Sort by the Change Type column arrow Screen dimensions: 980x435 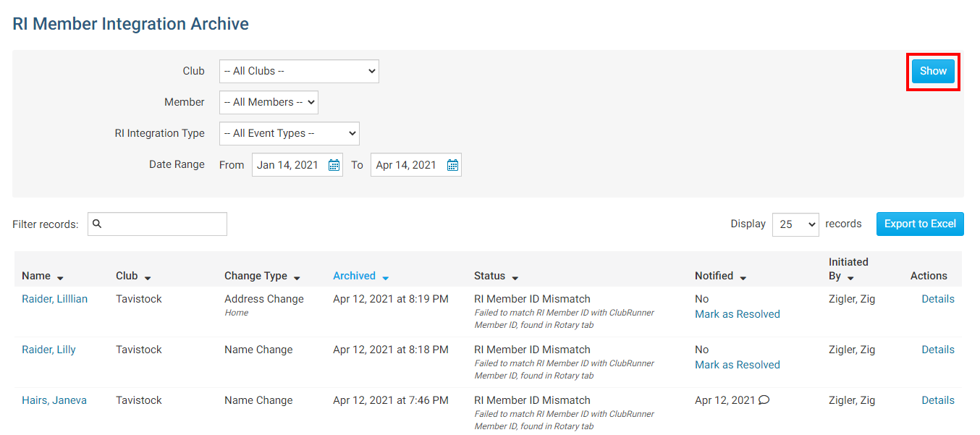[x=297, y=278]
